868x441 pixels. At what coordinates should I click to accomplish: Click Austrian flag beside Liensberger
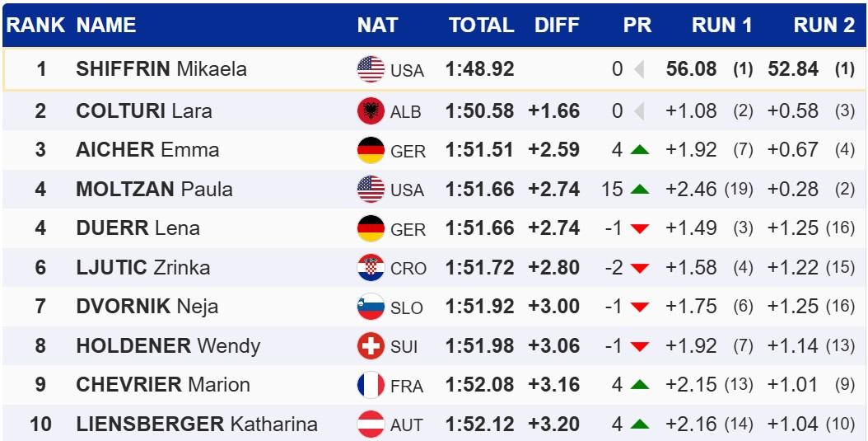pos(371,425)
